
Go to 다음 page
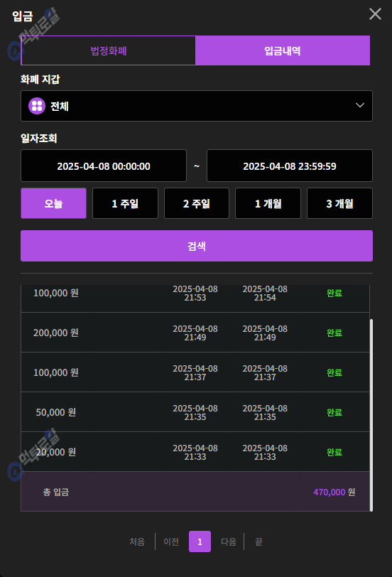229,541
